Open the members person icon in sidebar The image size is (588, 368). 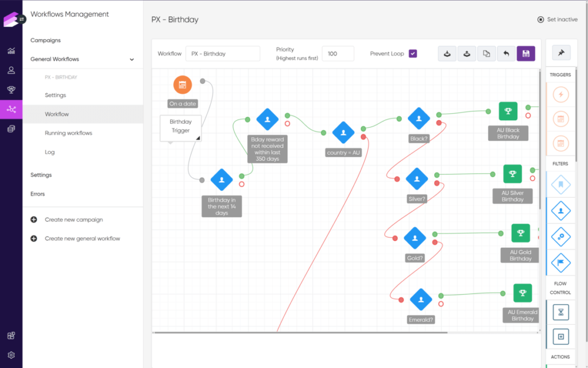pos(11,70)
